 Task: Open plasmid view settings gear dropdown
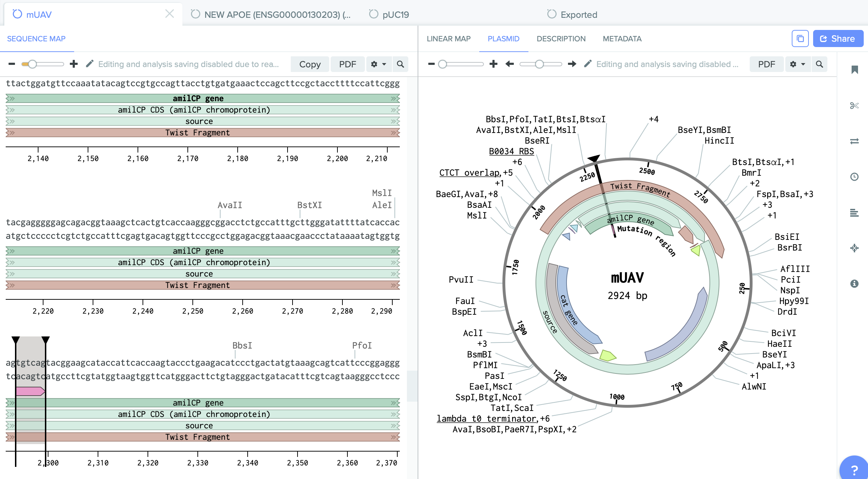pos(797,64)
